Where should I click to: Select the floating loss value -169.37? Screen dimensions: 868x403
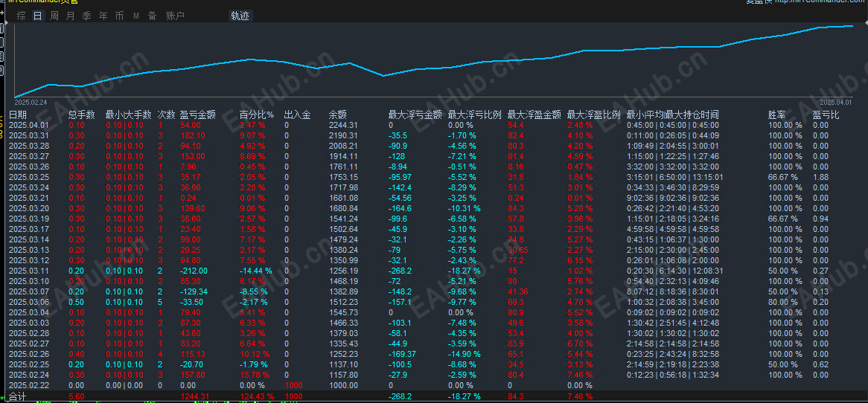coord(403,354)
